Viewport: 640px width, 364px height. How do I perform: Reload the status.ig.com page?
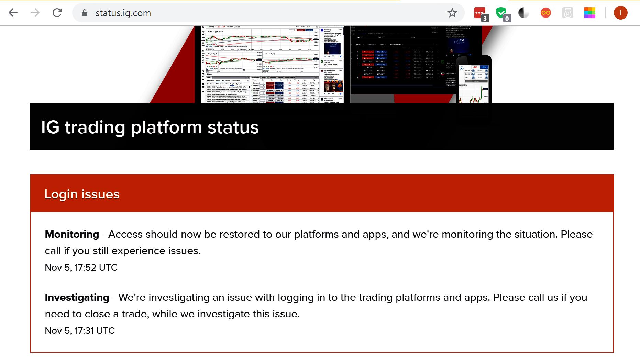coord(57,13)
